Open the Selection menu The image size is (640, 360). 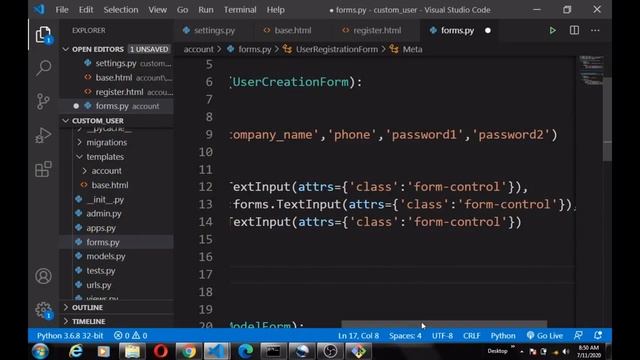[121, 9]
